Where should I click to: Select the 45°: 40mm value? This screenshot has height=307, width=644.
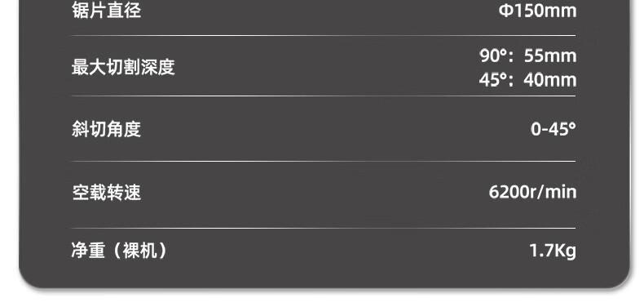tap(527, 80)
